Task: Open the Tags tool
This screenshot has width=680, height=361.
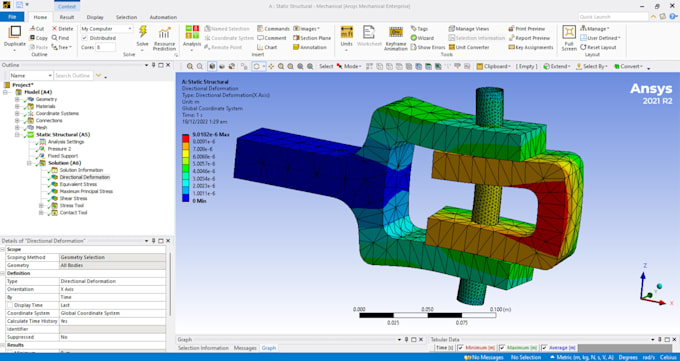Action: 419,29
